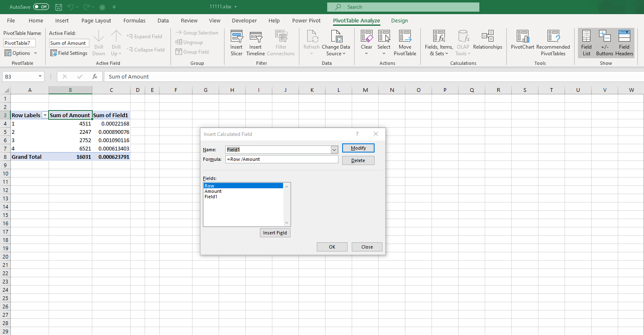The width and height of the screenshot is (644, 335).
Task: Open Change Data Source
Action: coord(336,43)
